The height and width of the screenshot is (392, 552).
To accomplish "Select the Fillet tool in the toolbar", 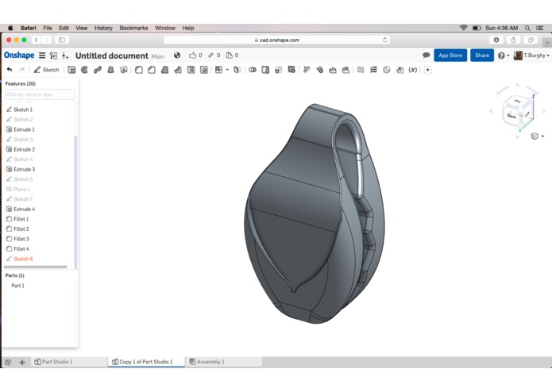I will (x=139, y=70).
